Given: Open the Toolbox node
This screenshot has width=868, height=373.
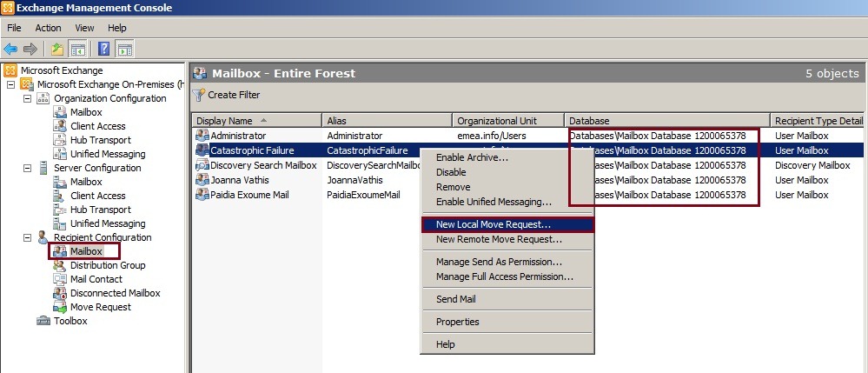Looking at the screenshot, I should click(x=70, y=321).
